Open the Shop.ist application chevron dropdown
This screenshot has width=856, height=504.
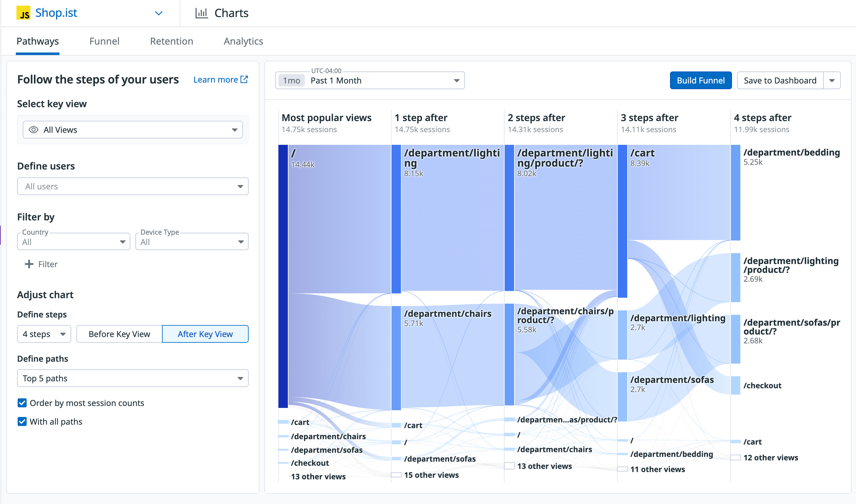coord(158,13)
